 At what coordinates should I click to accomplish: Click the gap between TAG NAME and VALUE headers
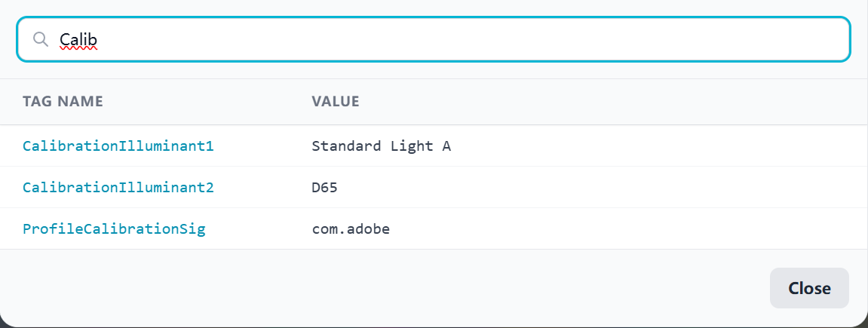(x=207, y=101)
